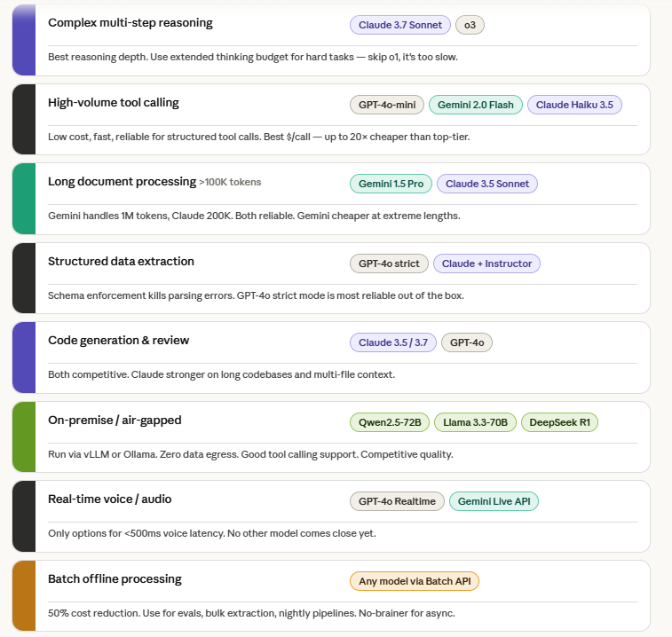
Task: Choose the DeepSeek R1 tag
Action: tap(559, 422)
